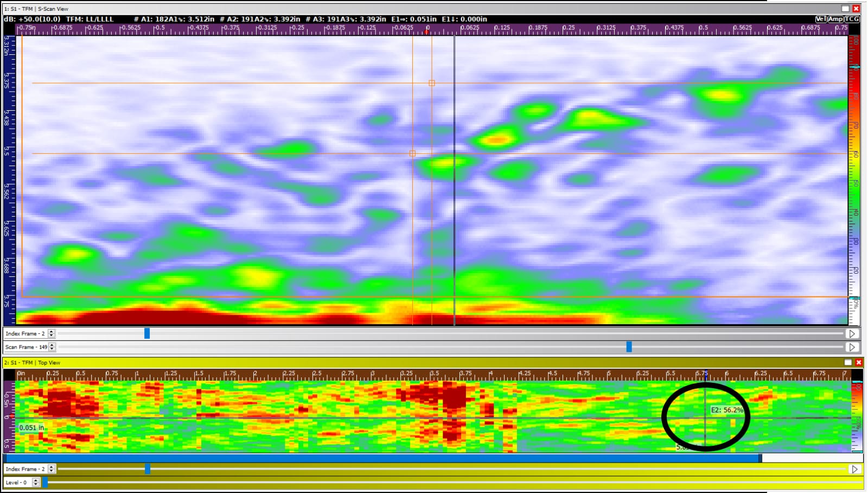
Task: Step the S-Scan Index Frame spinner
Action: pyautogui.click(x=52, y=333)
